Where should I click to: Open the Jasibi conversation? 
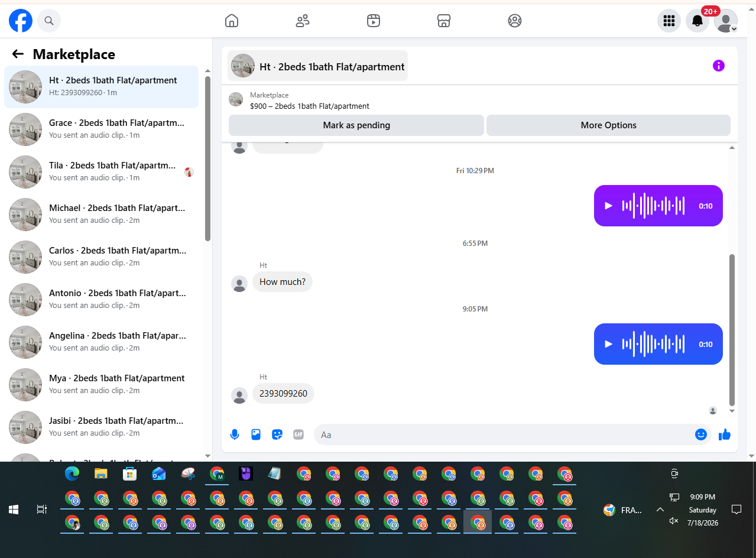(101, 427)
